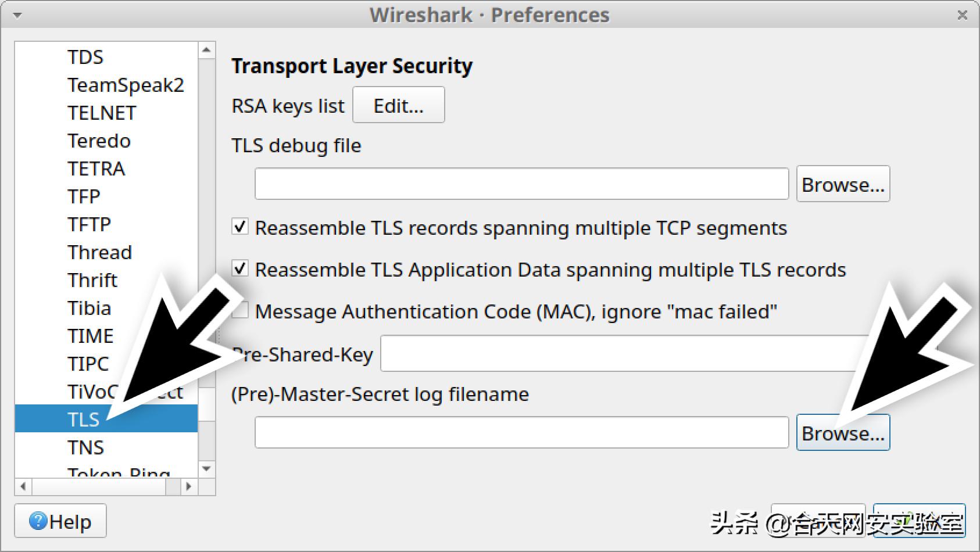Viewport: 980px width, 552px height.
Task: Toggle Reassemble TLS records spanning TCP segments
Action: click(240, 227)
